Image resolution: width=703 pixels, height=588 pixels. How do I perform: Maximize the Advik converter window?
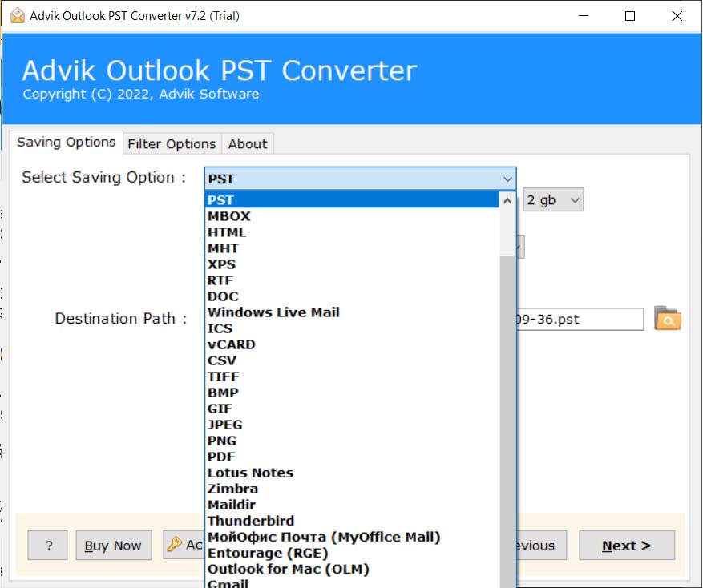630,16
